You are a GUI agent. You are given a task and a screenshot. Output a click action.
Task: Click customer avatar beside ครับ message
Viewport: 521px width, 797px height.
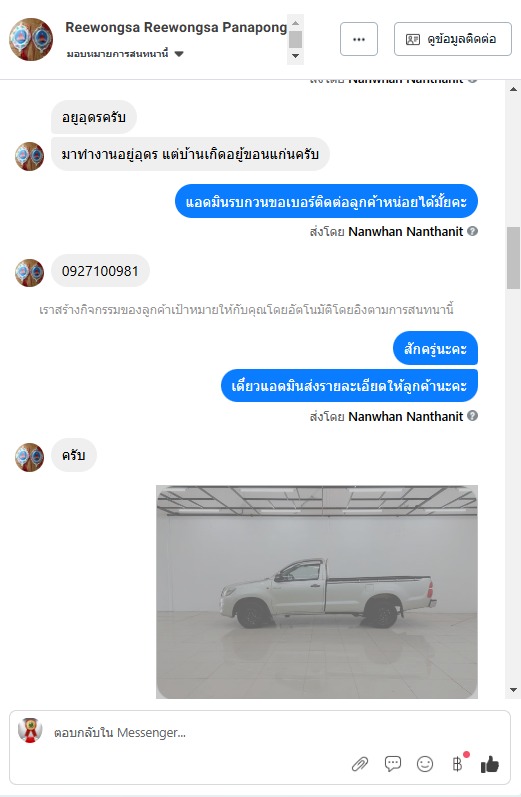(x=29, y=457)
